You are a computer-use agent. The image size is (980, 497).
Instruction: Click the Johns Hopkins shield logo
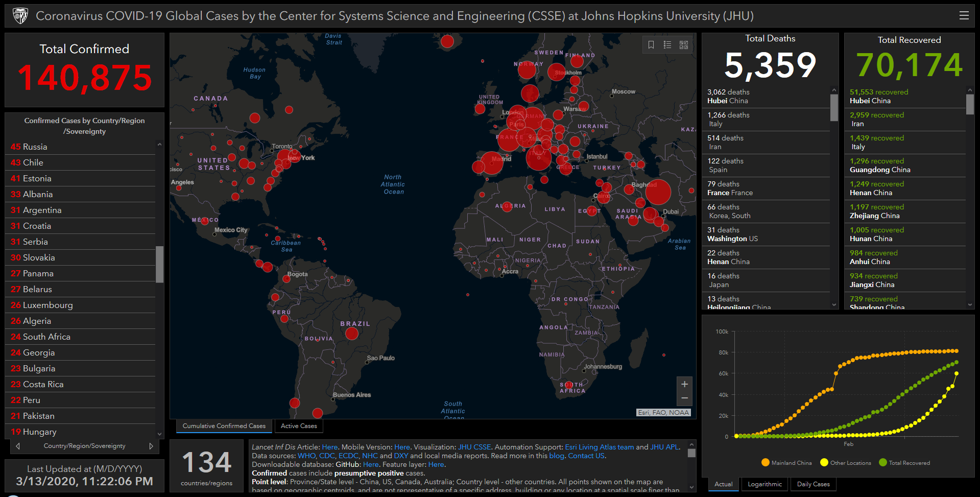[x=20, y=16]
